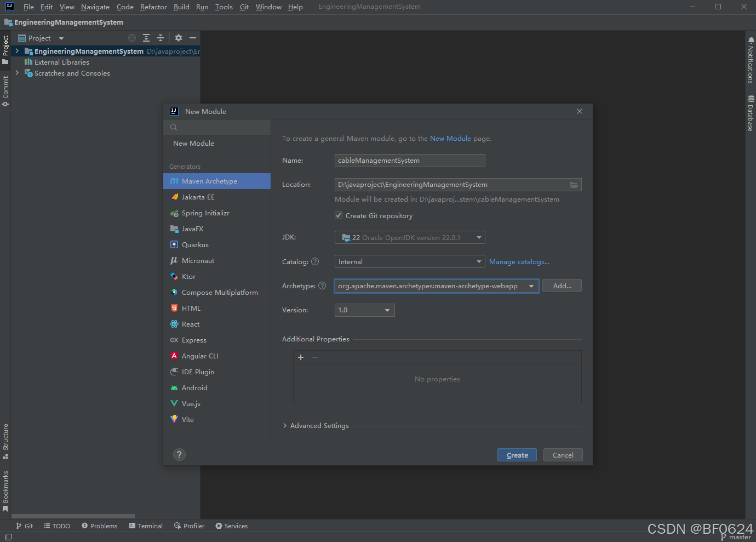The height and width of the screenshot is (542, 756).
Task: Select the Maven Archetype generator icon
Action: 174,181
